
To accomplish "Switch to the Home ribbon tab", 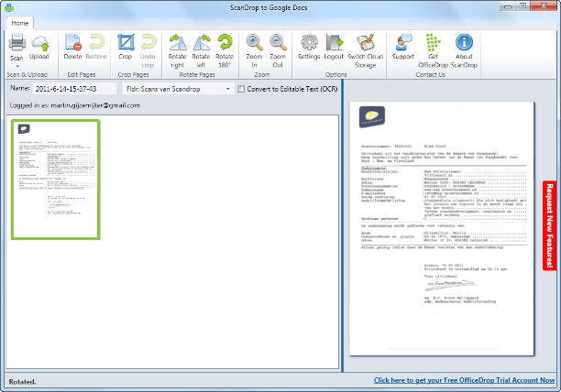I will coord(20,23).
